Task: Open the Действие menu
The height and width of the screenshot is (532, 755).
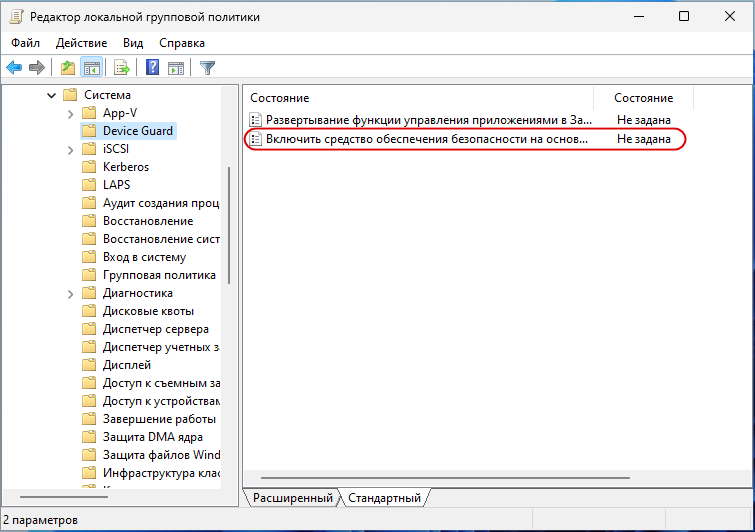Action: click(x=81, y=43)
